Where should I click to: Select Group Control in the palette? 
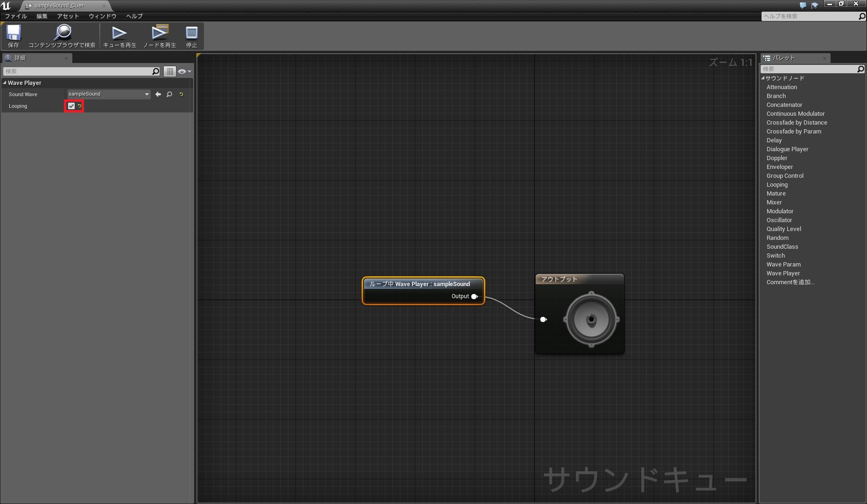785,176
